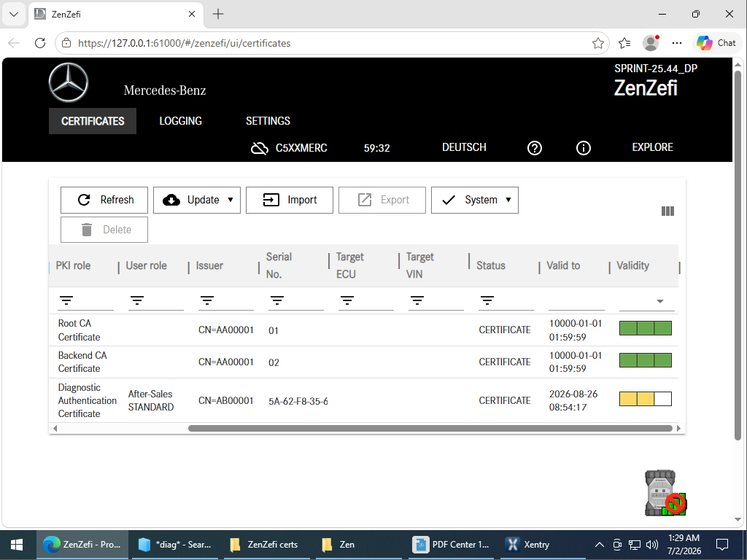Open the tab actions menu chevron
This screenshot has width=747, height=560.
[14, 15]
